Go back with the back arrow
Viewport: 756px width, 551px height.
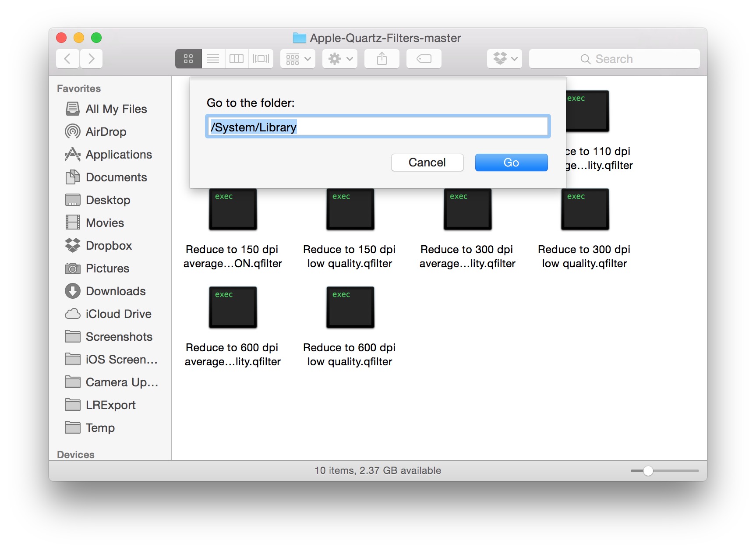tap(67, 59)
